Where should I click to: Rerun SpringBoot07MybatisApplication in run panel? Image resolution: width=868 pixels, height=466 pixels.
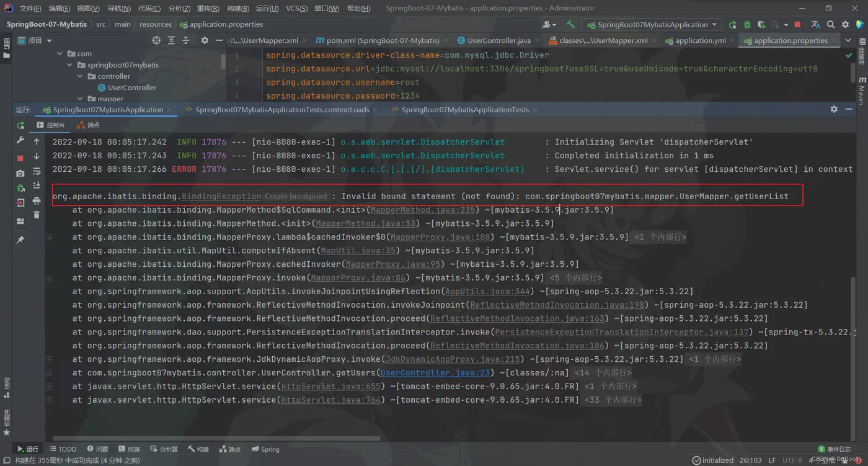pyautogui.click(x=20, y=125)
